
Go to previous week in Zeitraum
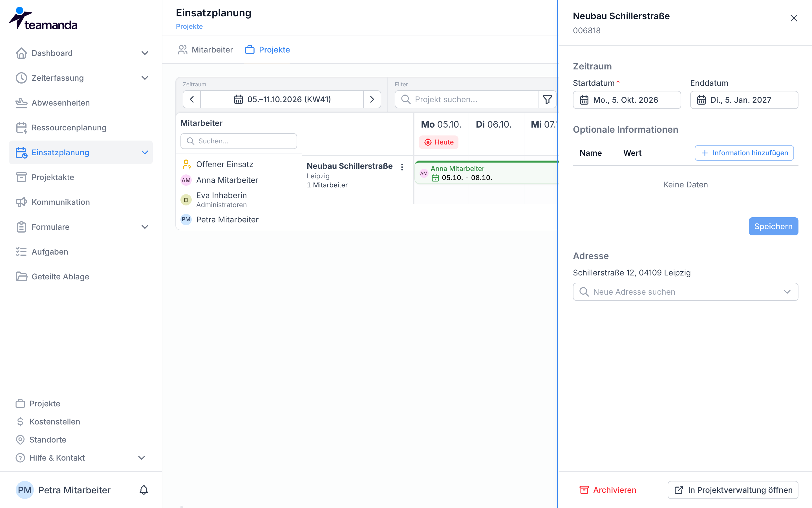192,99
